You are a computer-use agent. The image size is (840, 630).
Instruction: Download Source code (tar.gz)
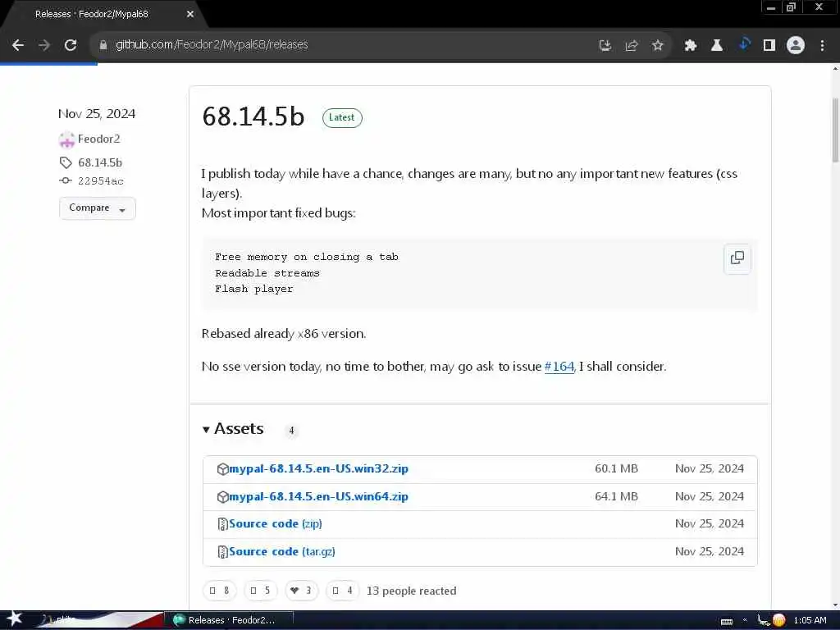[x=282, y=552]
